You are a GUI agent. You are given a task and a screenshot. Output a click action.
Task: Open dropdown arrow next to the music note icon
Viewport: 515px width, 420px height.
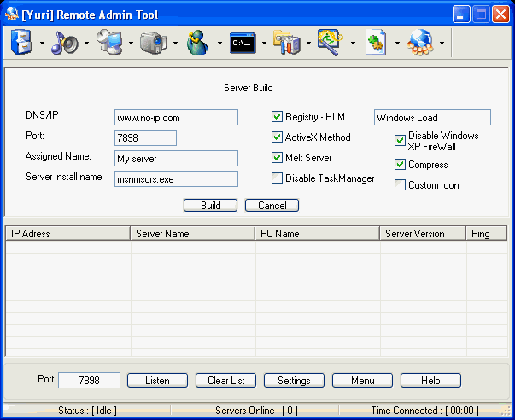click(x=86, y=43)
